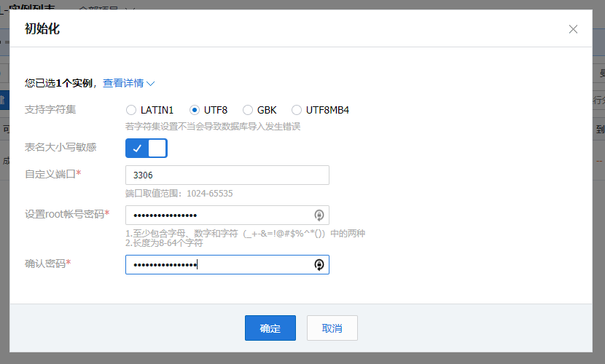Click the key icon in confirm password field

click(319, 265)
